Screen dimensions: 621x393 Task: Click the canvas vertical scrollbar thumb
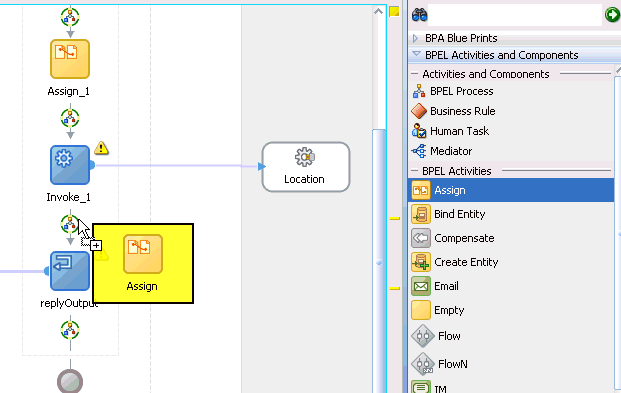[x=379, y=261]
